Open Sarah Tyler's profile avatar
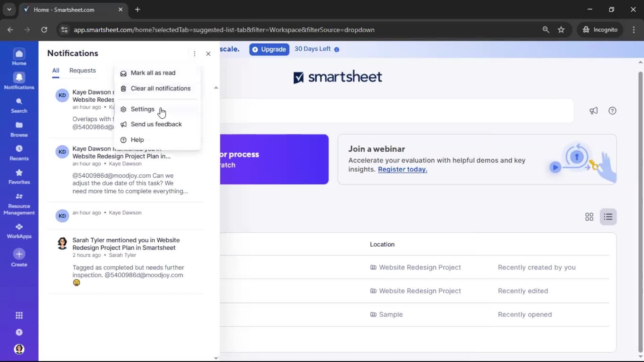 [62, 244]
